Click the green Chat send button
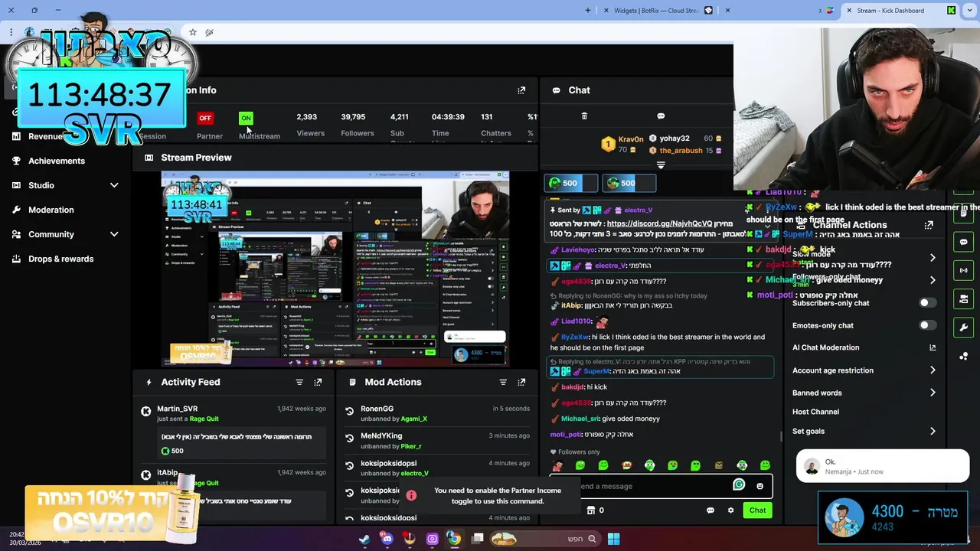The height and width of the screenshot is (551, 980). point(757,510)
